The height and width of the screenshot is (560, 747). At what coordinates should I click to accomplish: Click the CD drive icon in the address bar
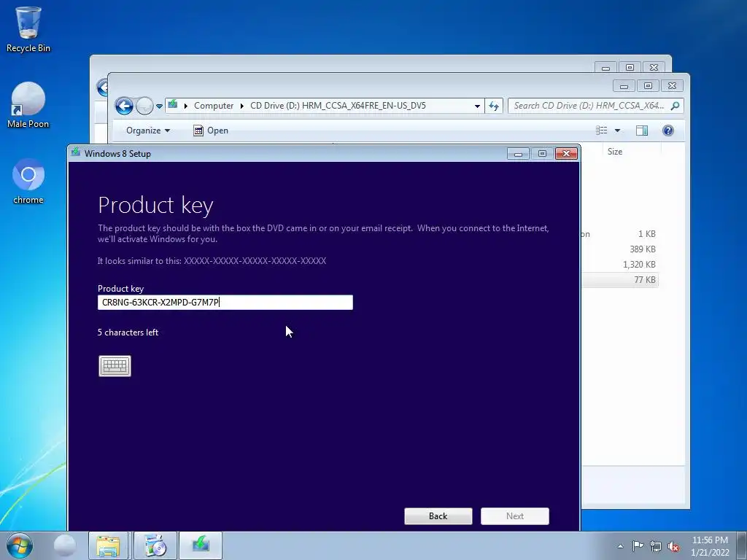pos(173,105)
